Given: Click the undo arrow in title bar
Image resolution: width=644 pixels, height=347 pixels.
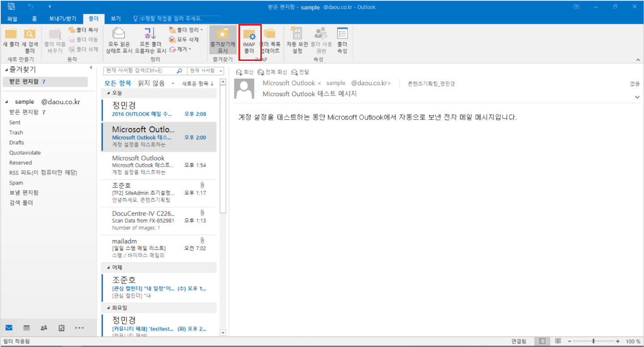Looking at the screenshot, I should click(x=31, y=7).
